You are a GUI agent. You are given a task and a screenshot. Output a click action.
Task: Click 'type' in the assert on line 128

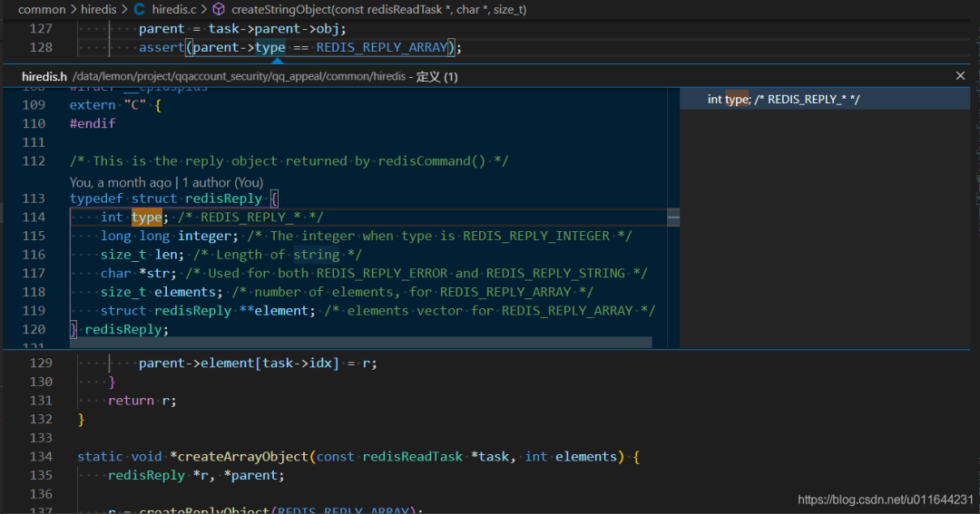269,47
